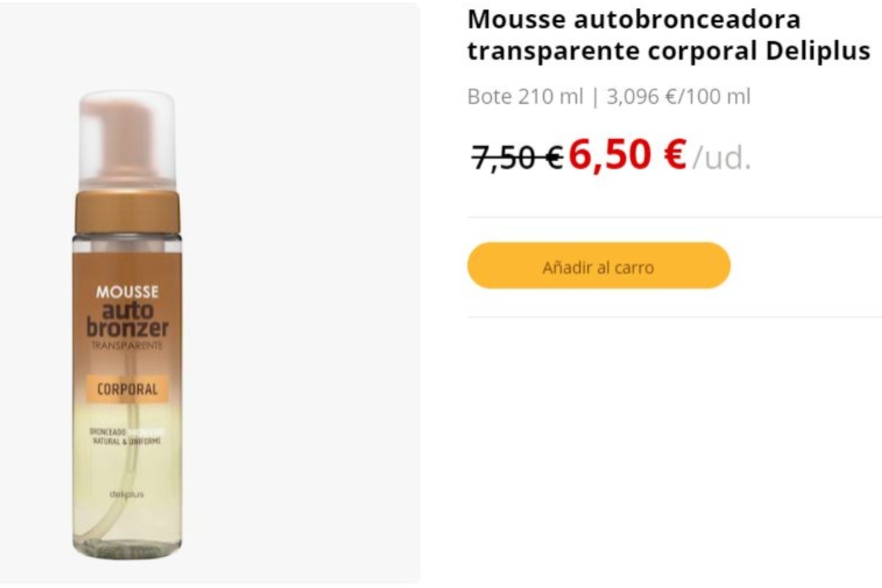Viewport: 882px width, 588px height.
Task: Click the /ud. unit label
Action: (x=723, y=158)
